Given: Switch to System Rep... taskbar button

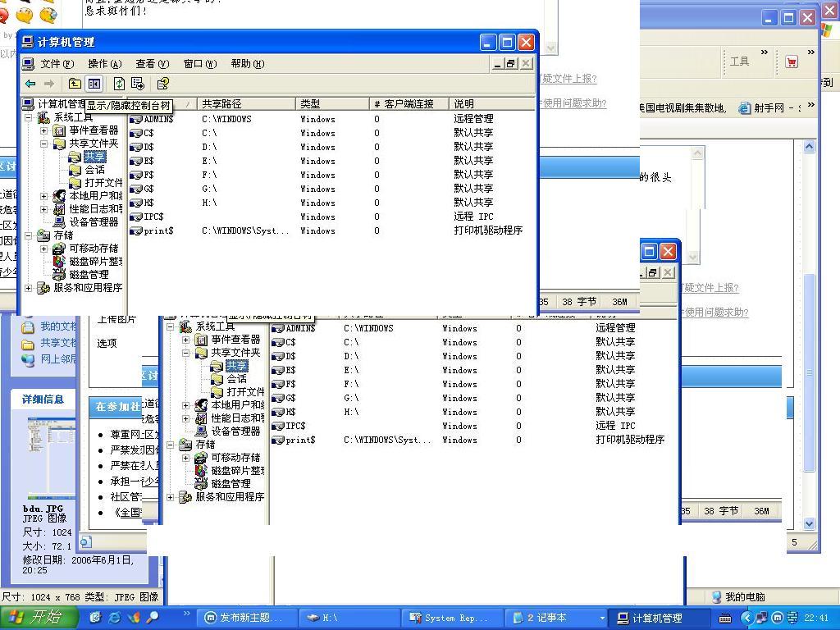Looking at the screenshot, I should click(x=452, y=618).
